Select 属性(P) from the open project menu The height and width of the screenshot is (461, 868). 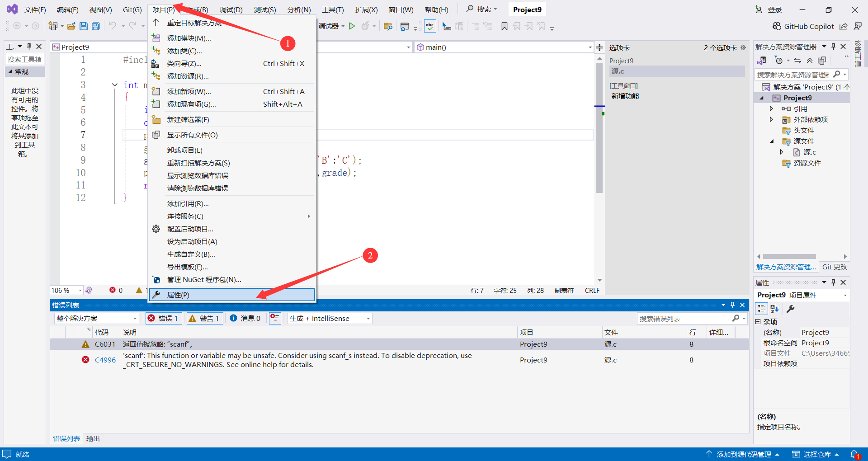[x=178, y=295]
